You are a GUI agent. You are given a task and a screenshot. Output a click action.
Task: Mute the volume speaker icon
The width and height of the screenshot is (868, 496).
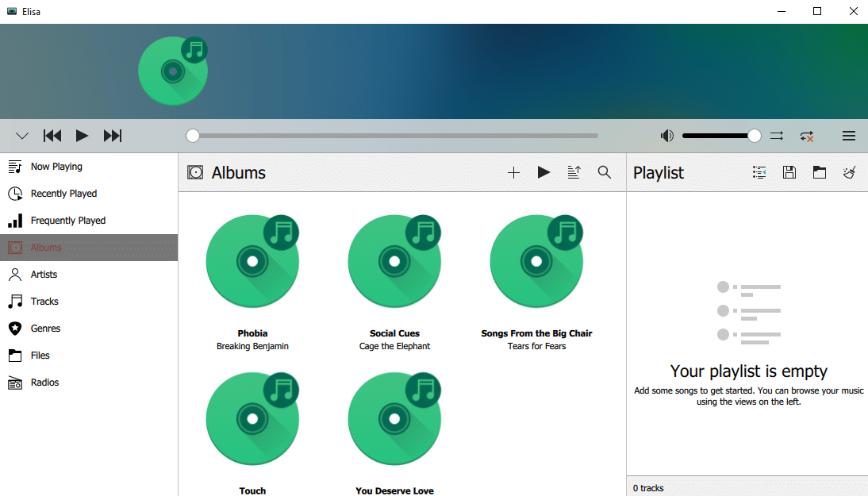pos(666,136)
